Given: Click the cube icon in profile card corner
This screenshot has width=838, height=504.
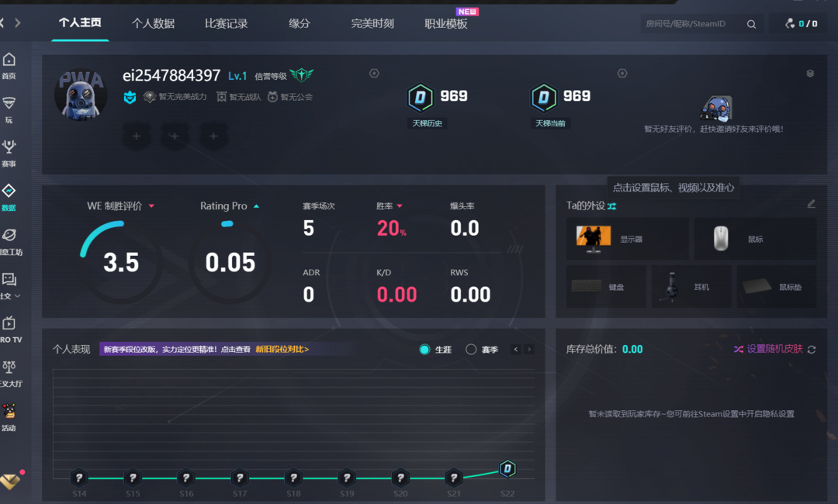Looking at the screenshot, I should pyautogui.click(x=810, y=73).
